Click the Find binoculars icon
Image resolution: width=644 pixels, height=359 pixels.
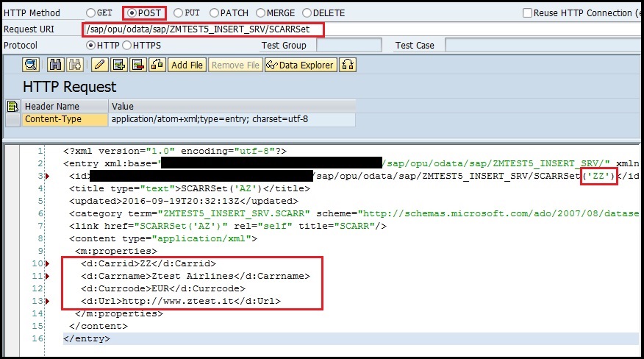[55, 65]
